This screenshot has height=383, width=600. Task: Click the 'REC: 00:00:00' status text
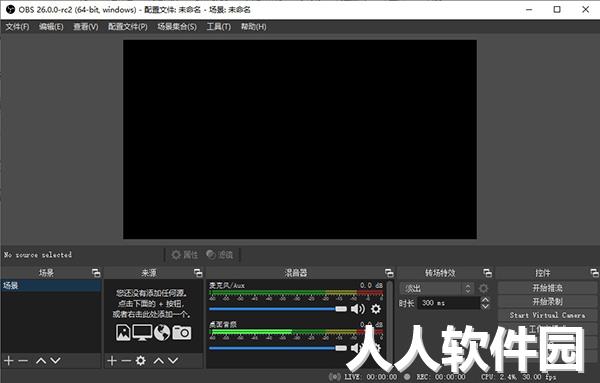coord(441,377)
